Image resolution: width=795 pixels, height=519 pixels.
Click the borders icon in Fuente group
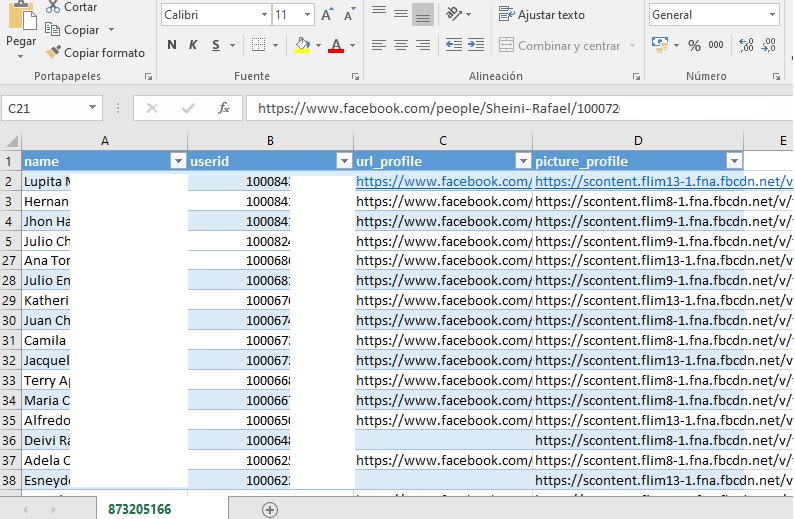point(258,46)
